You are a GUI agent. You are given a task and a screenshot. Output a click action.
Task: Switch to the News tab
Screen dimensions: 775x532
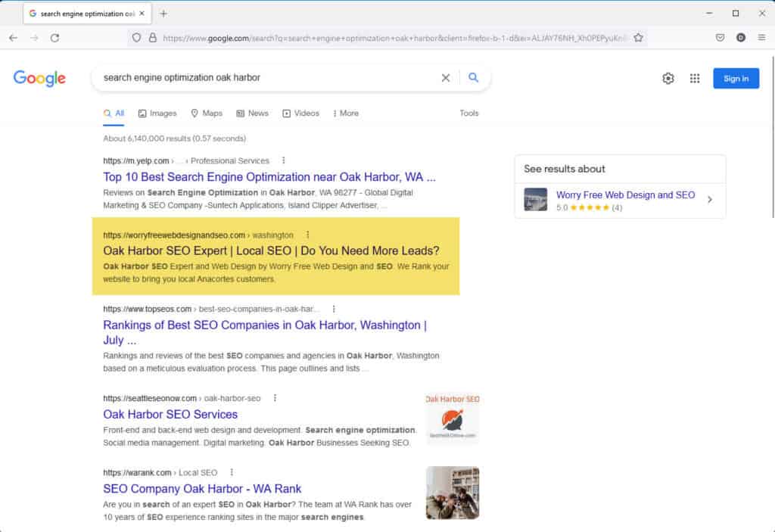[252, 114]
